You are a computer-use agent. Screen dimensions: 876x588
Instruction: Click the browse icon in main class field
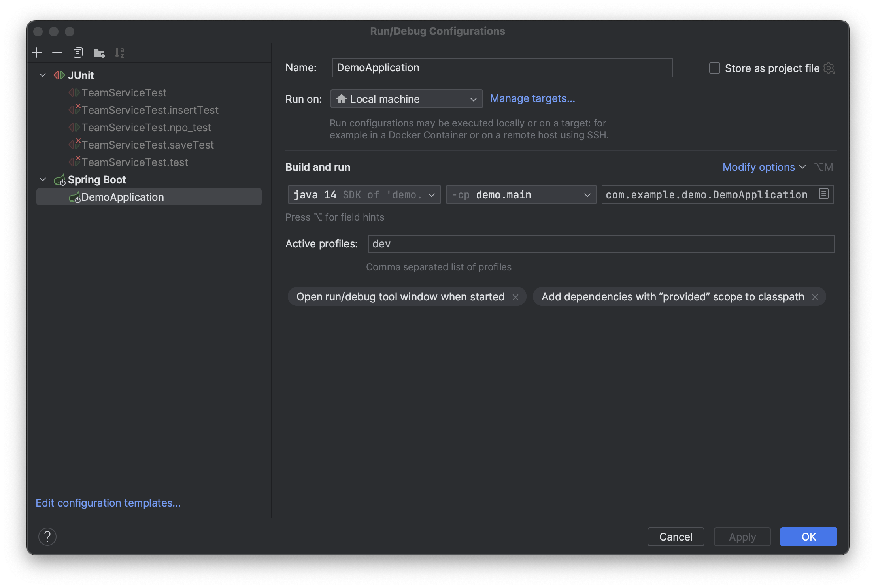point(824,194)
